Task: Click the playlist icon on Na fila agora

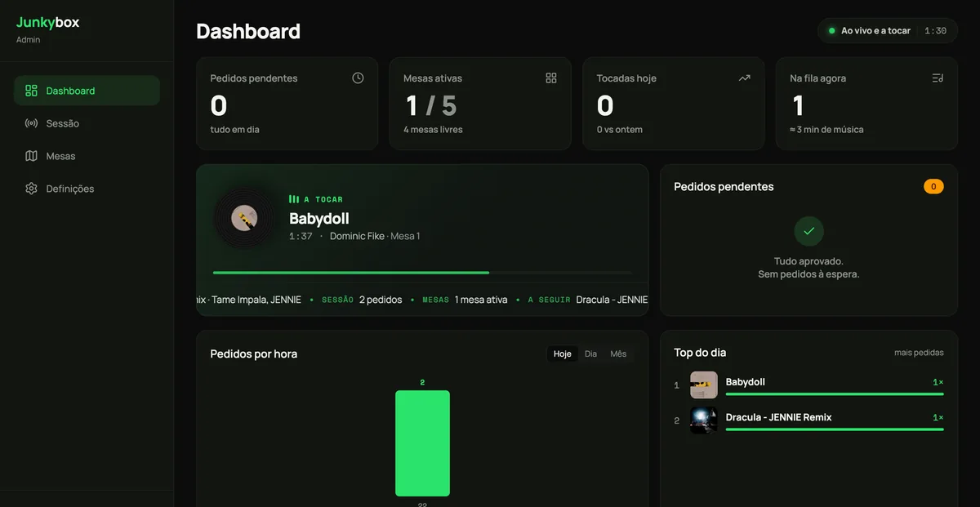Action: click(x=938, y=78)
